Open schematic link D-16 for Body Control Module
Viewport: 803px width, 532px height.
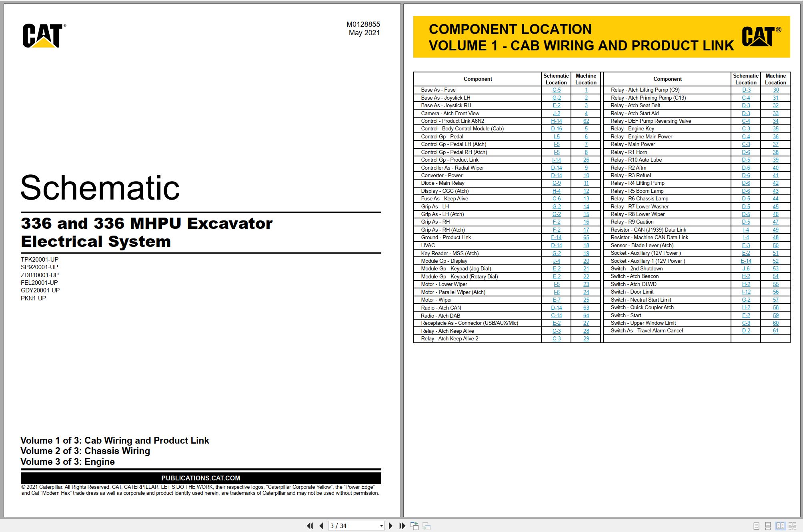pyautogui.click(x=556, y=129)
